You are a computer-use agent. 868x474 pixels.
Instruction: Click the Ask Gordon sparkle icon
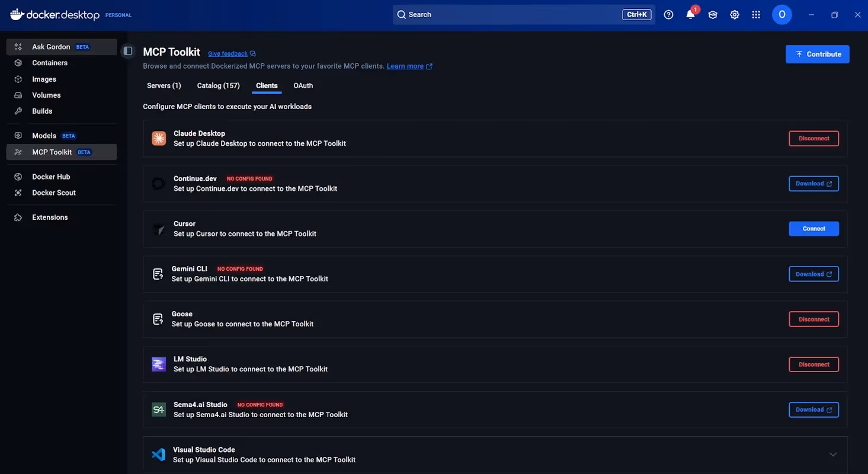[18, 47]
